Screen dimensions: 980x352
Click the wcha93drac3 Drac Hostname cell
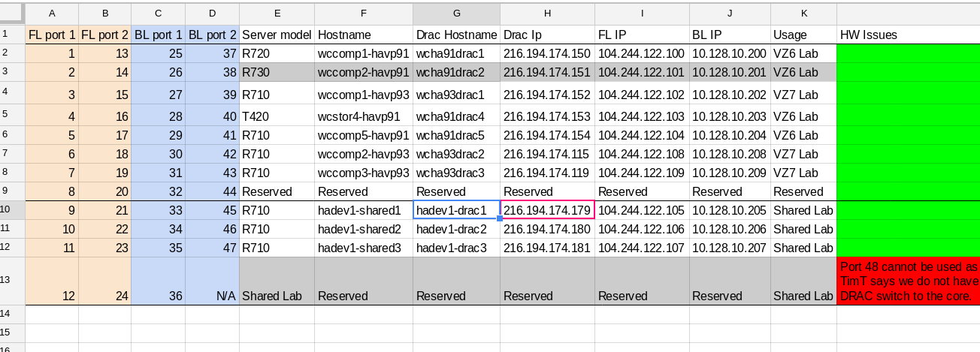[456, 173]
